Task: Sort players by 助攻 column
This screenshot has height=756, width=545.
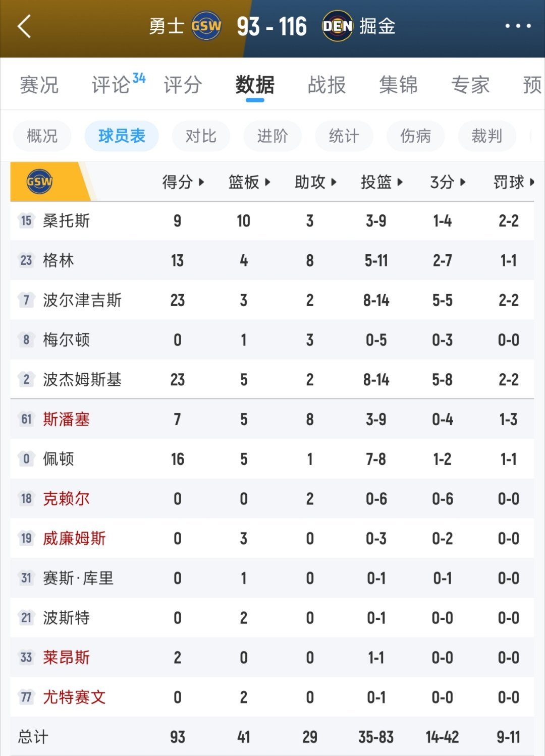Action: click(315, 182)
